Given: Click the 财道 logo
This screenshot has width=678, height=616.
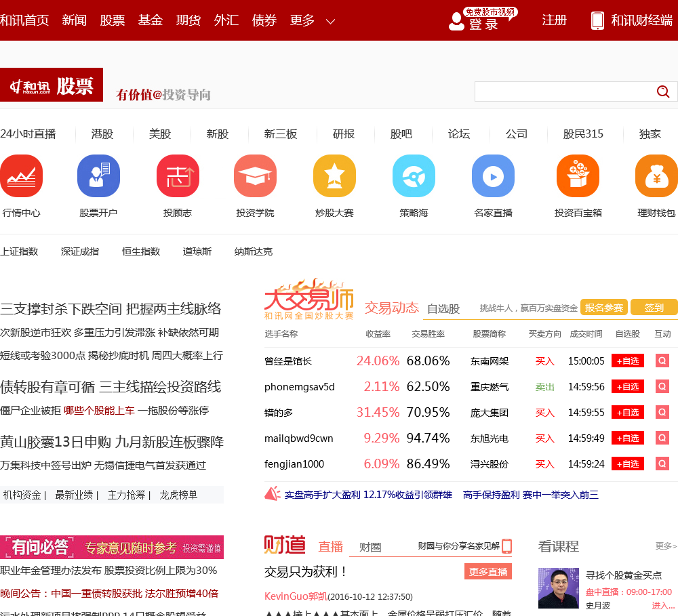Looking at the screenshot, I should pos(285,545).
